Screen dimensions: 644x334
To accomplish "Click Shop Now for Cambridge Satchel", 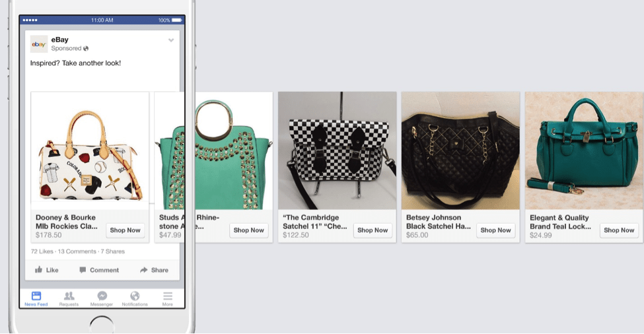I will 373,230.
